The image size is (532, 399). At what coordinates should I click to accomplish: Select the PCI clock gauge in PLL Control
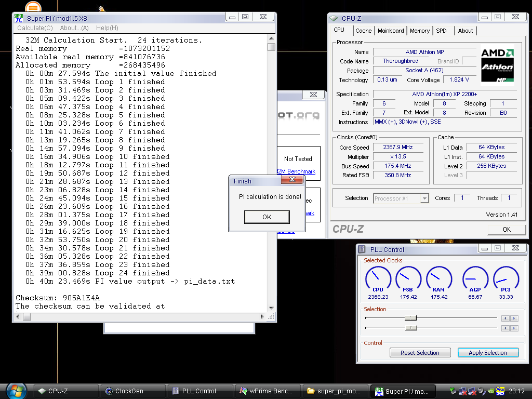(506, 279)
